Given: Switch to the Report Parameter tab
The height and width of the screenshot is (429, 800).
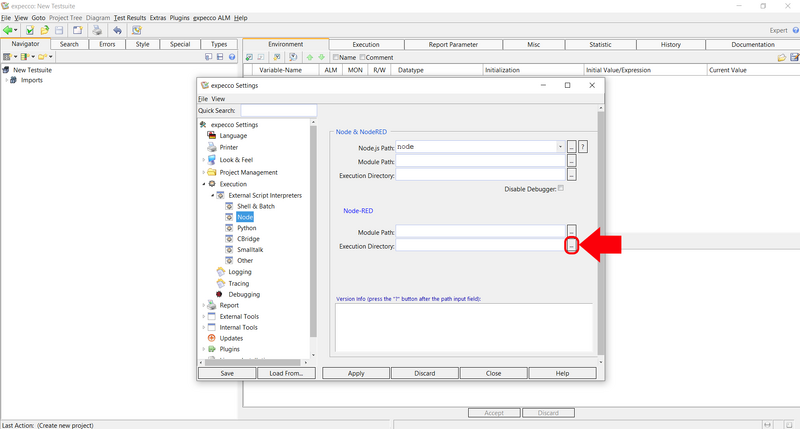Looking at the screenshot, I should pos(452,45).
